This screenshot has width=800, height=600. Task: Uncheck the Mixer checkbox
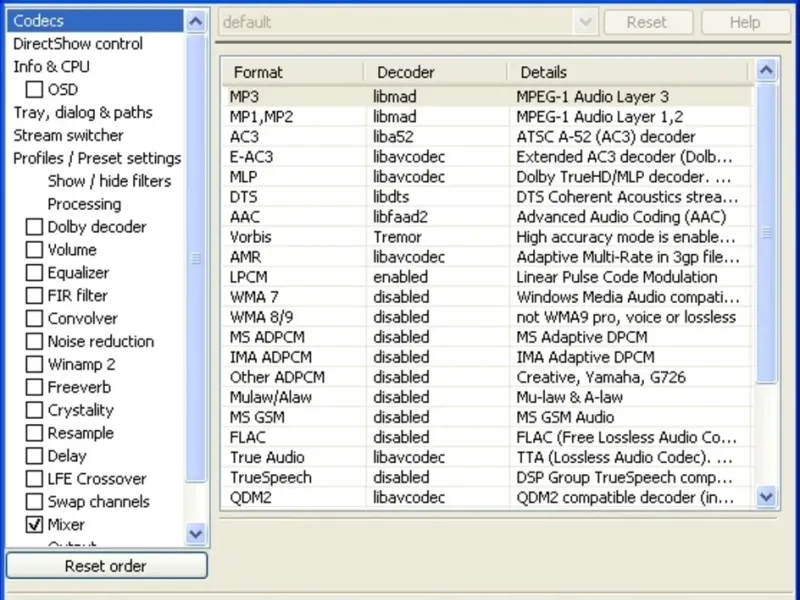tap(34, 524)
